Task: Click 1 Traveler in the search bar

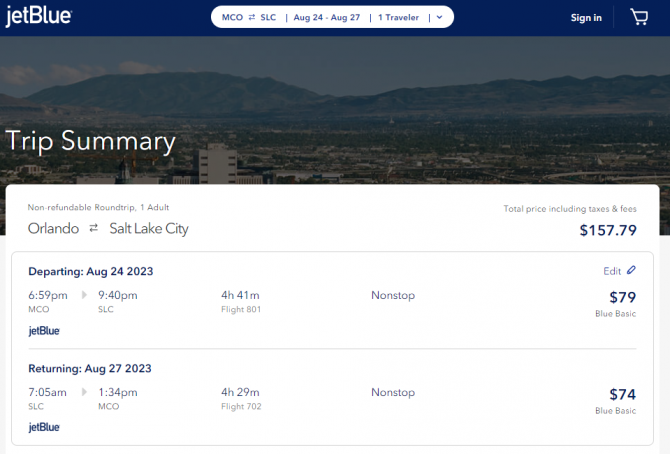Action: coord(398,18)
